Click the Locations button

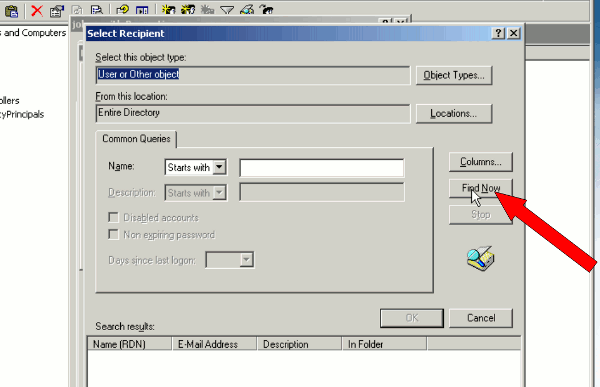tap(454, 114)
